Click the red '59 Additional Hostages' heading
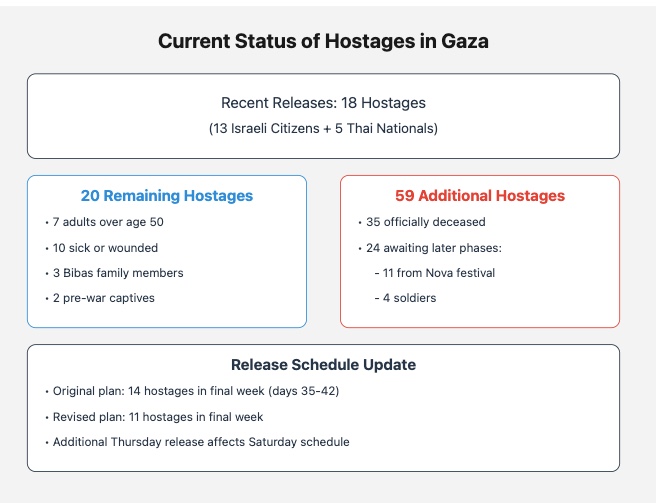This screenshot has width=656, height=503. [x=480, y=196]
